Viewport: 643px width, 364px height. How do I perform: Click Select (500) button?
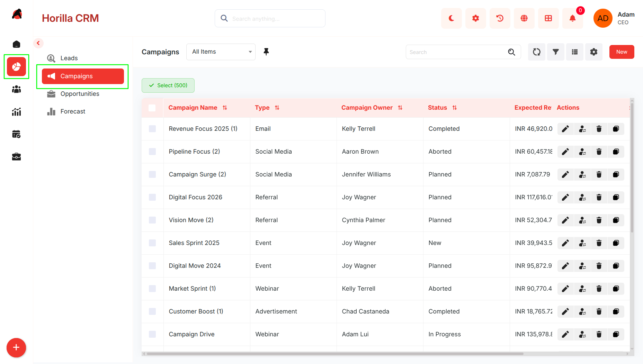click(168, 85)
